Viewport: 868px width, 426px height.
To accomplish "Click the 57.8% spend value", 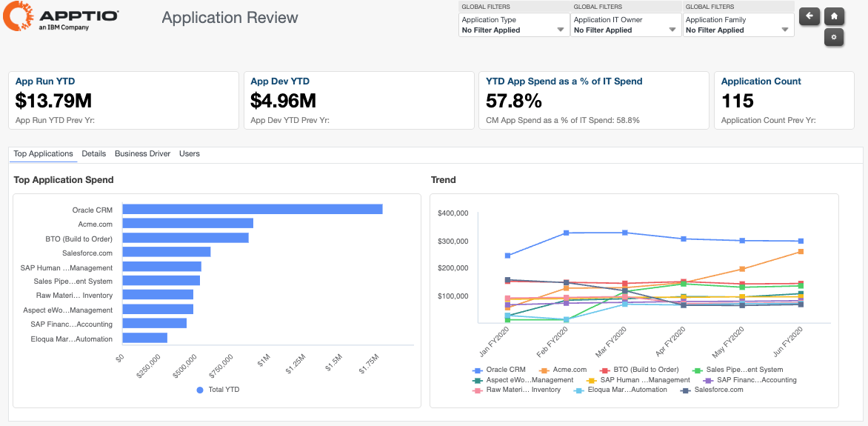I will (514, 101).
